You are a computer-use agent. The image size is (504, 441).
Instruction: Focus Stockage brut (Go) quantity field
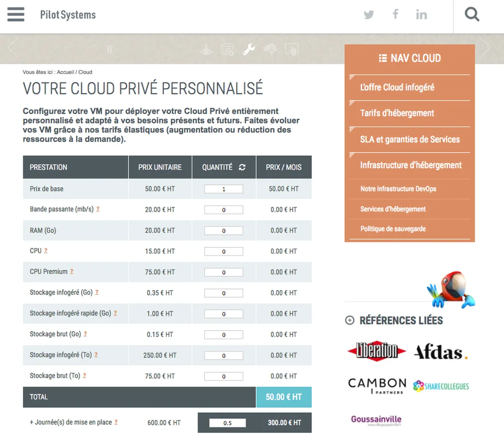(223, 335)
